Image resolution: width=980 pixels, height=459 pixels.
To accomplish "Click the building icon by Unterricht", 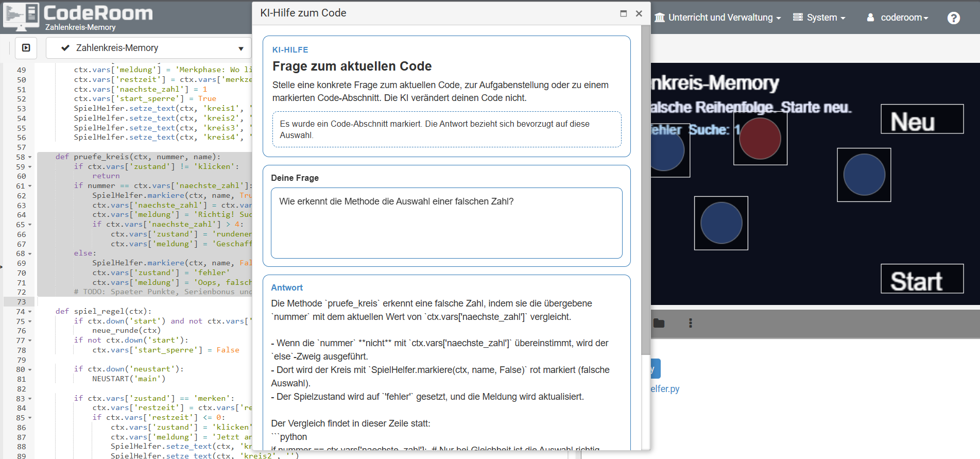I will pyautogui.click(x=660, y=18).
